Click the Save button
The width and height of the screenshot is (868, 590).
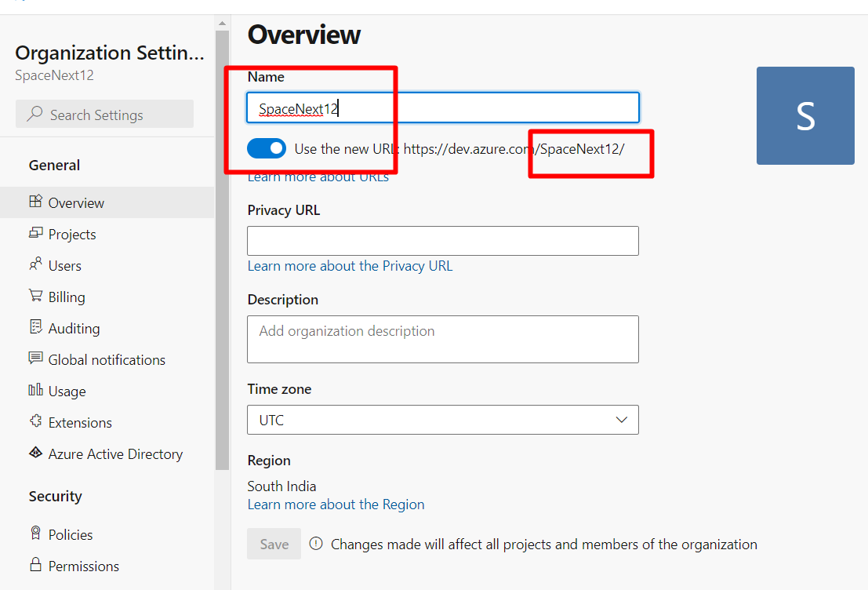point(274,544)
